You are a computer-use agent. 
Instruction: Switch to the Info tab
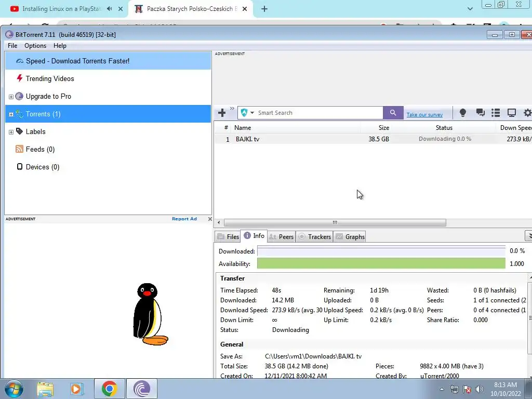click(x=254, y=236)
